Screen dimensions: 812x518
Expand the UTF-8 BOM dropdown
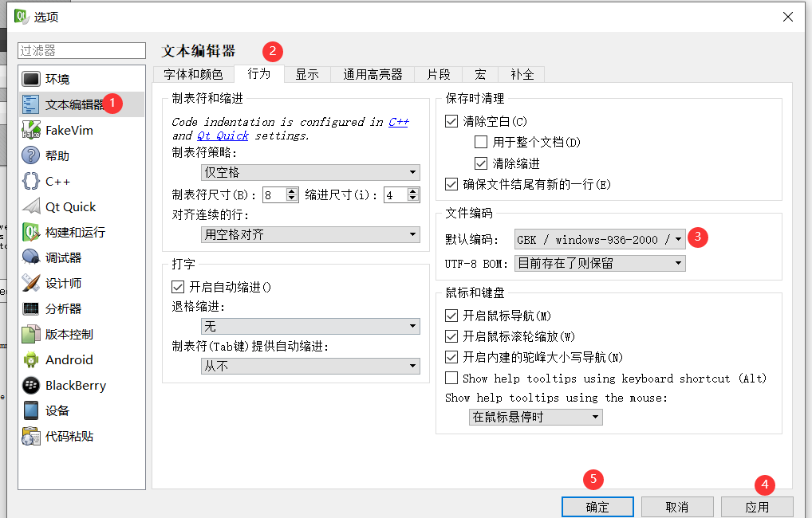point(600,264)
